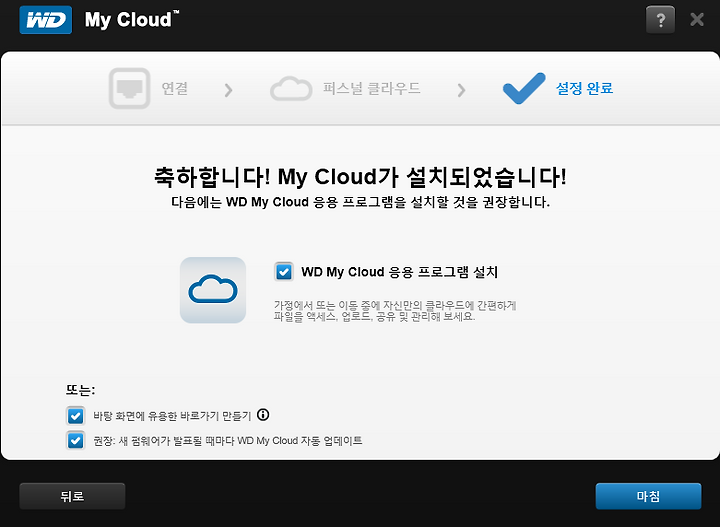Image resolution: width=720 pixels, height=527 pixels.
Task: Toggle WD My Cloud 자동 업데이트 checkbox
Action: (75, 441)
